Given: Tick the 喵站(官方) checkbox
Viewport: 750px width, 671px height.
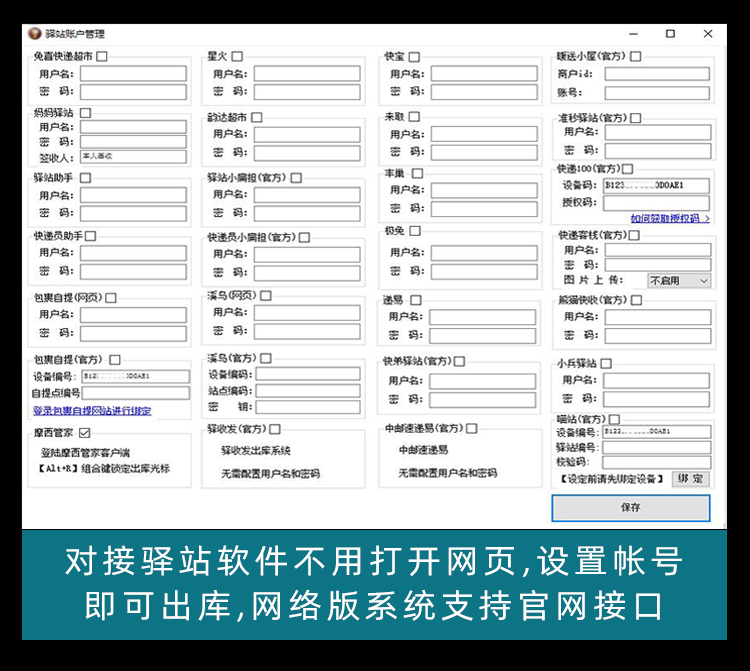Looking at the screenshot, I should (x=615, y=419).
